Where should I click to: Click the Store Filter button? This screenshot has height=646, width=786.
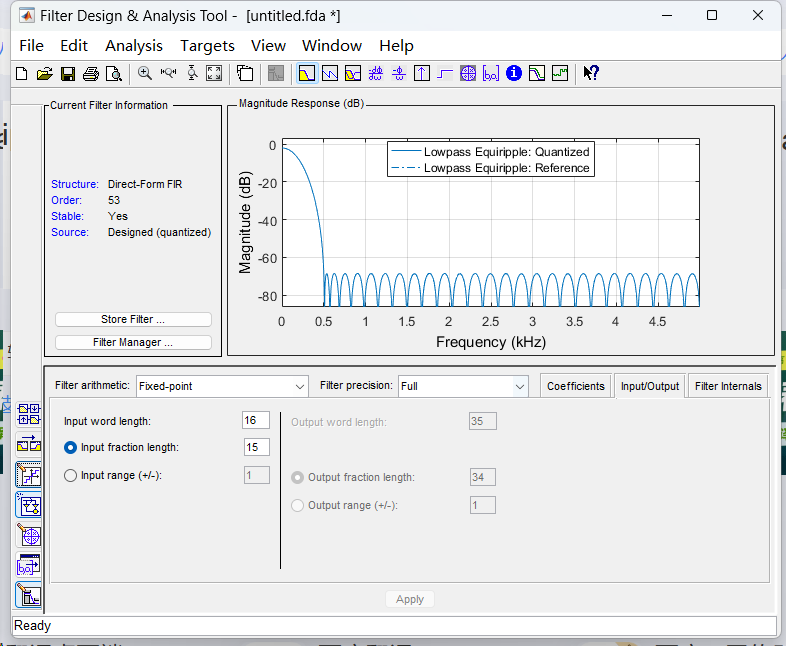[x=133, y=319]
